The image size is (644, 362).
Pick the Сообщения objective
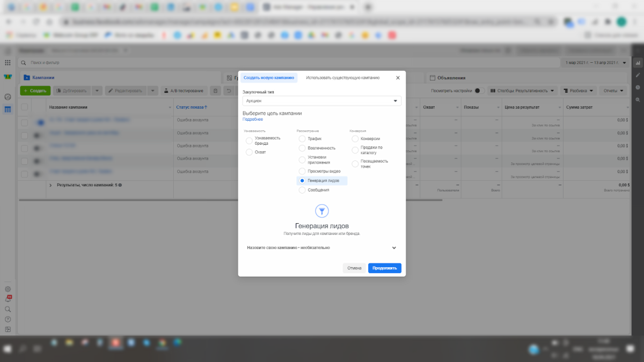(302, 190)
